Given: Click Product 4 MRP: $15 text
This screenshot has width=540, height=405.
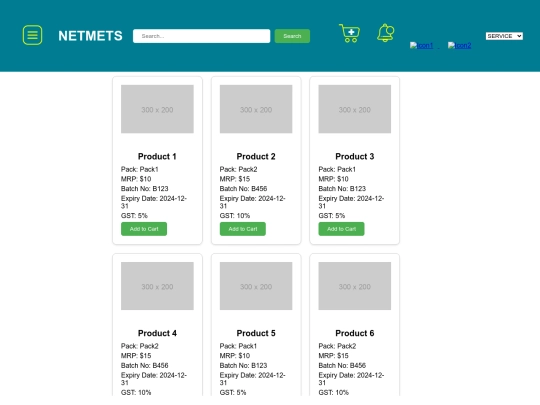Looking at the screenshot, I should 136,356.
